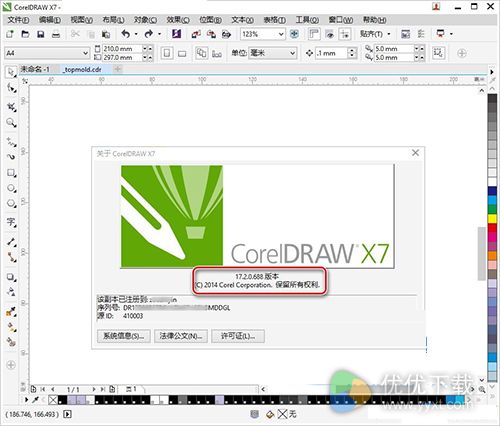Click the page height 297.0 mm field
Screen dimensions: 500x426
coord(122,57)
